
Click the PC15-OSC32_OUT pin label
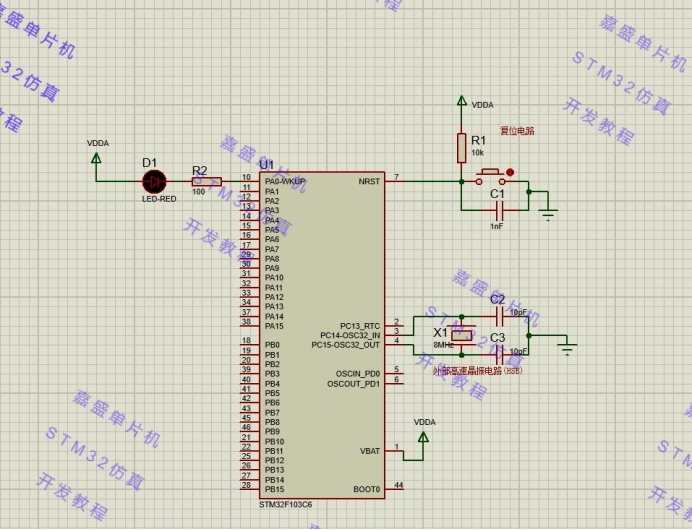click(x=346, y=345)
